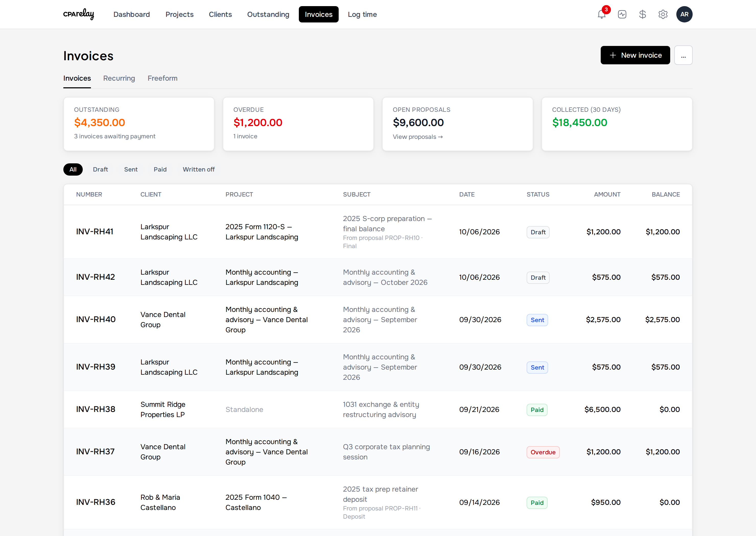Click the Standalone project label

244,409
